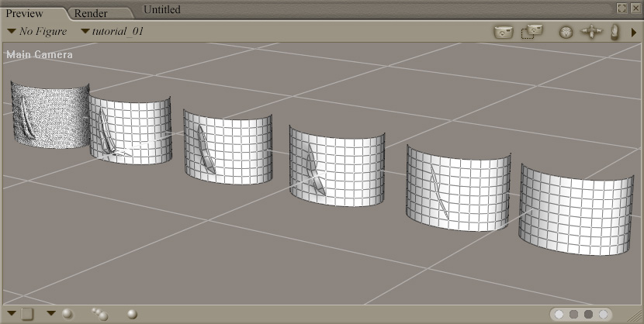Click the single sphere tracking mode icon

pos(68,313)
